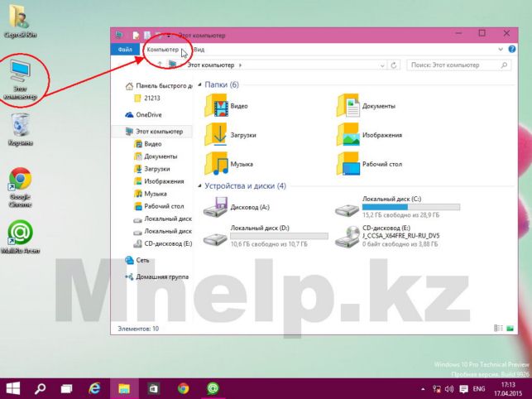
Task: Select Этот компьютер in navigation pane
Action: click(x=154, y=131)
